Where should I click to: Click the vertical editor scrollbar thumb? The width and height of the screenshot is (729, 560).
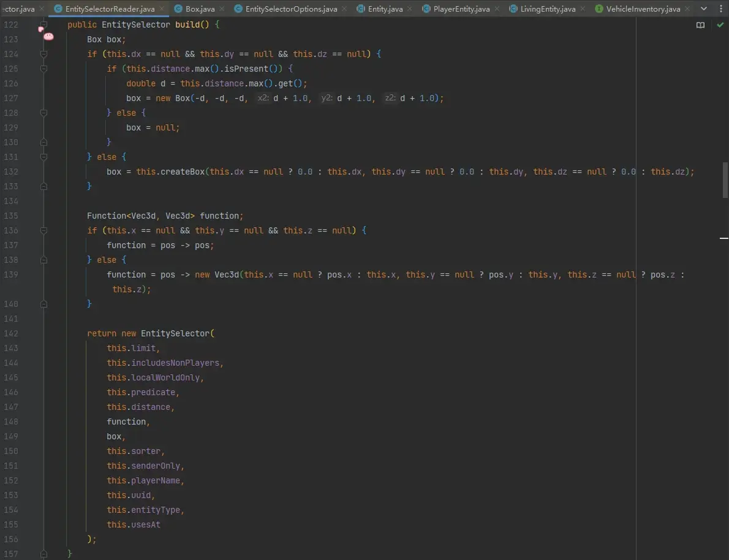pyautogui.click(x=725, y=180)
